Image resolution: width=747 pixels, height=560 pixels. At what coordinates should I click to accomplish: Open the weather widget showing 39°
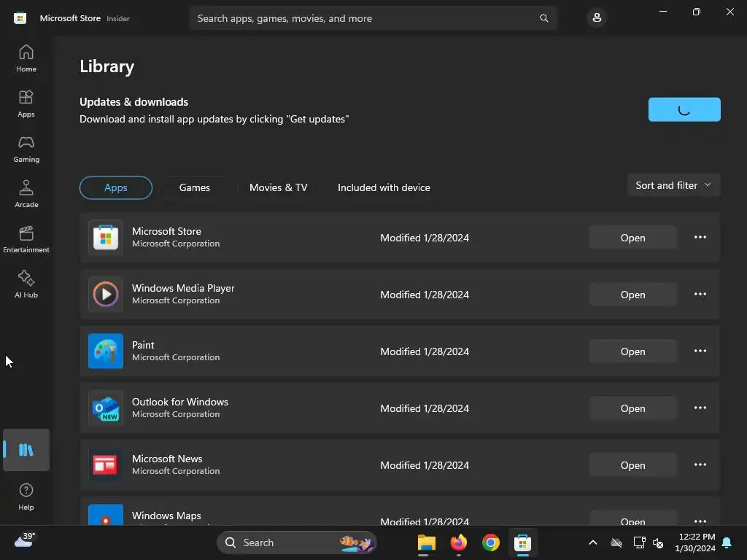pos(24,540)
